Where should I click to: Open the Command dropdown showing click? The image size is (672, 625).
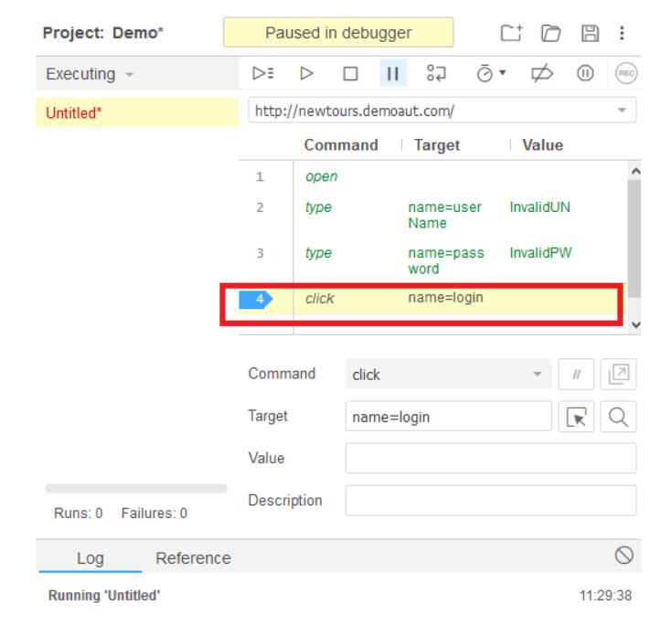coord(536,375)
